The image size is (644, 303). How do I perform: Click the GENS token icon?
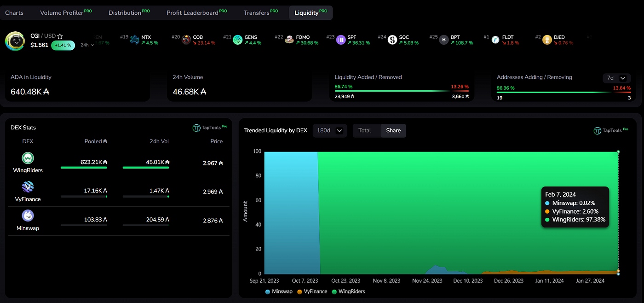click(237, 40)
